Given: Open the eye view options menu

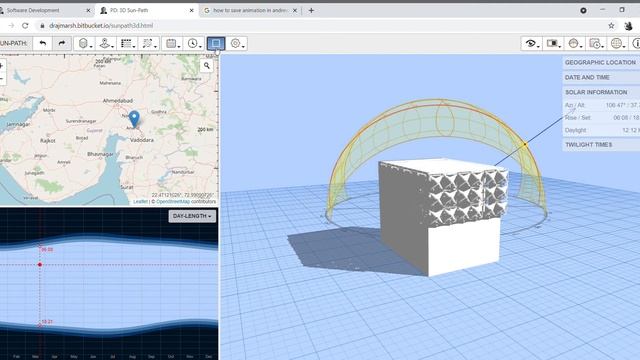Looking at the screenshot, I should (532, 43).
